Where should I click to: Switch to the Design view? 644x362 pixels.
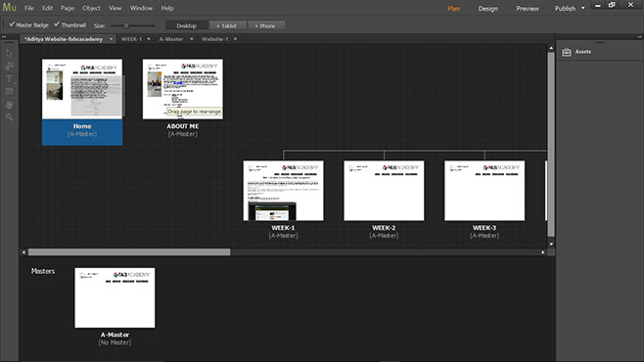click(x=488, y=9)
